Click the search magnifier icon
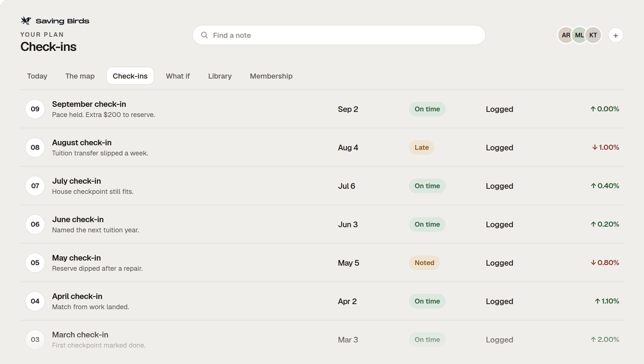Screen dimensions: 644x364 pyautogui.click(x=204, y=36)
